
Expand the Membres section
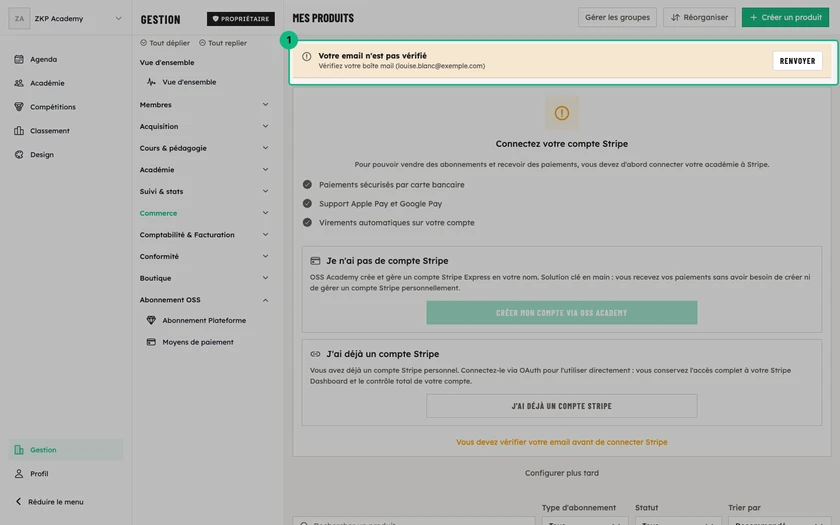pyautogui.click(x=265, y=104)
